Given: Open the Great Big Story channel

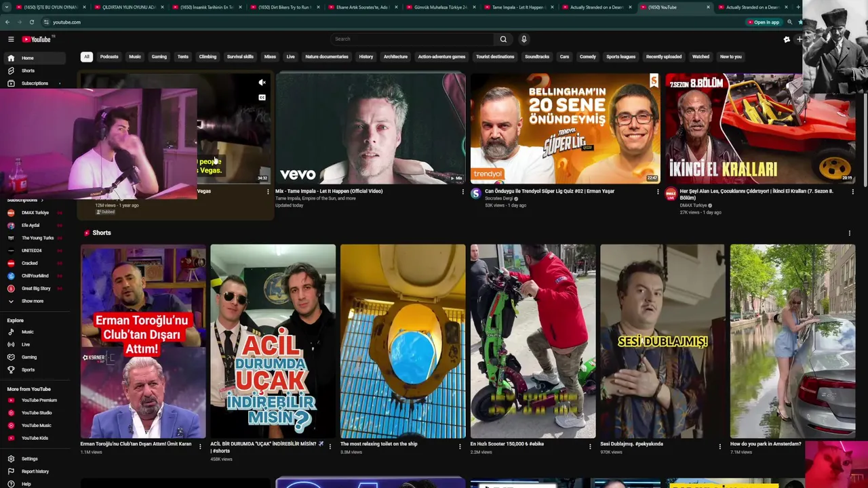Looking at the screenshot, I should point(35,289).
